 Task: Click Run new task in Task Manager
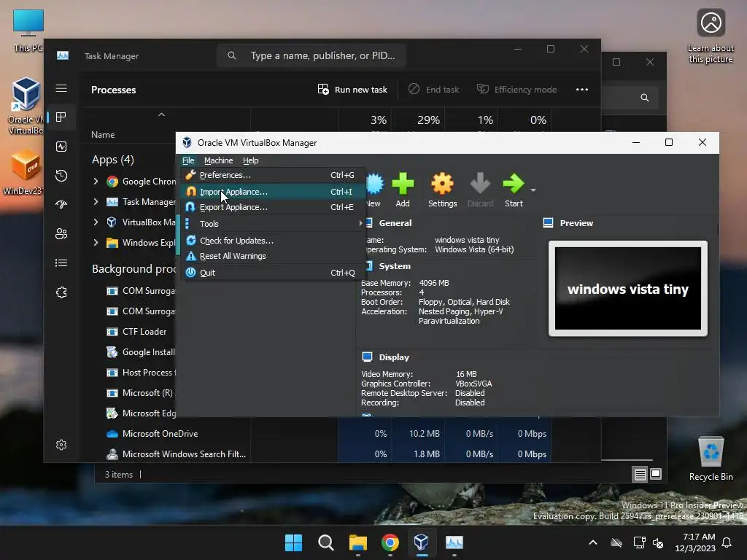click(x=352, y=90)
